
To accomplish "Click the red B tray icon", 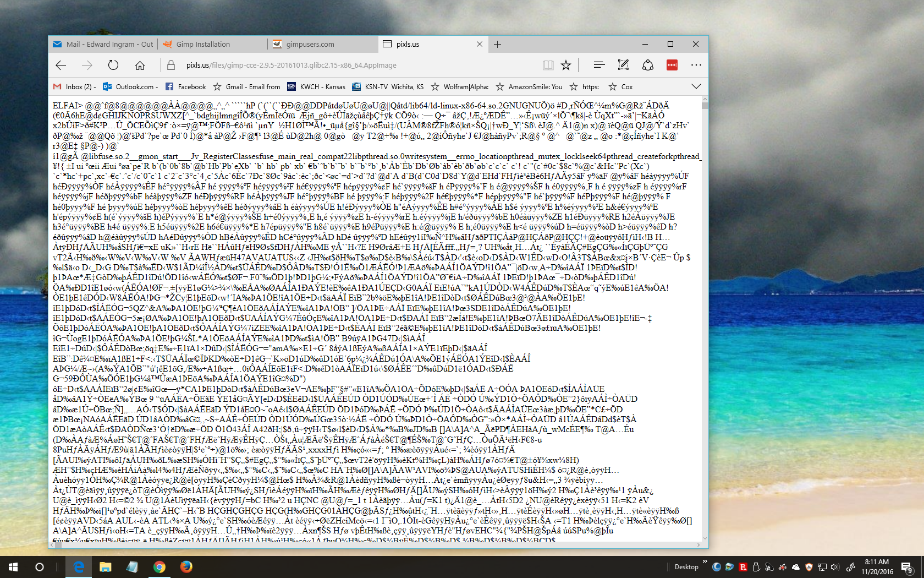I will 743,567.
